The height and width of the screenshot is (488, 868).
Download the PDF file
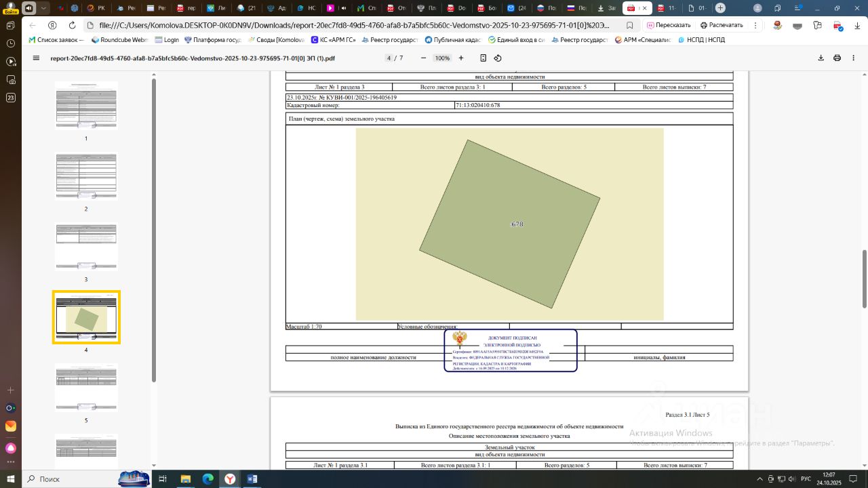coord(821,58)
